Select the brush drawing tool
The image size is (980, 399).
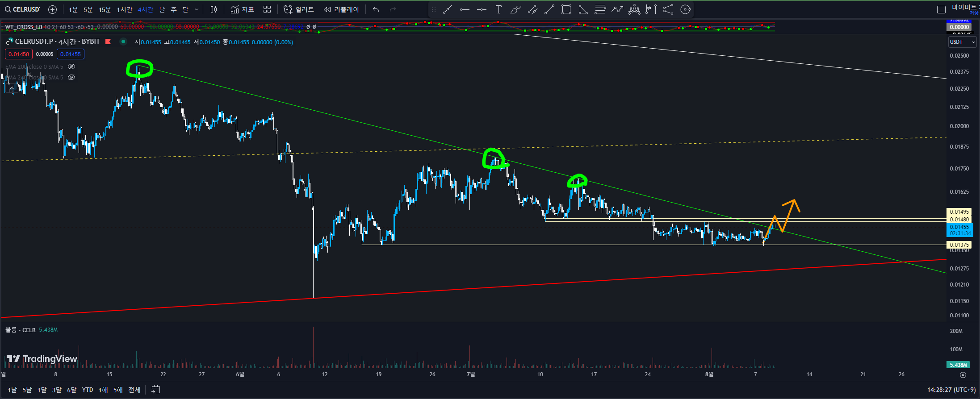(515, 9)
